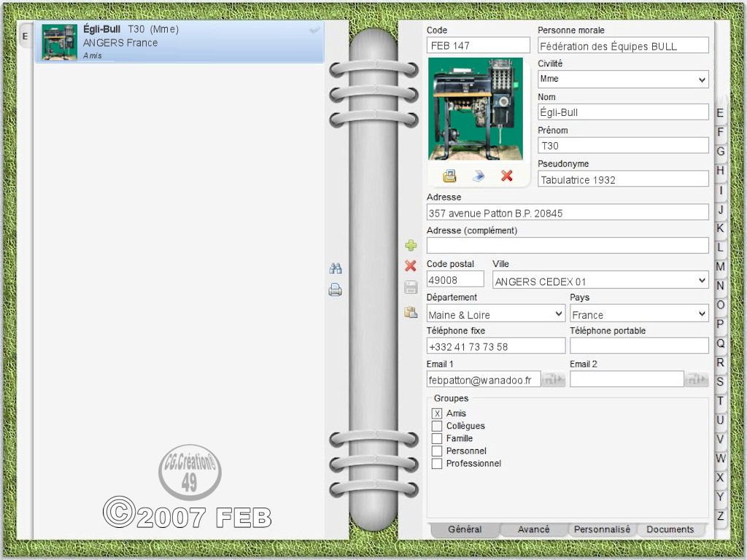Image resolution: width=747 pixels, height=560 pixels.
Task: Remove photo with red X under picture
Action: pos(507,176)
